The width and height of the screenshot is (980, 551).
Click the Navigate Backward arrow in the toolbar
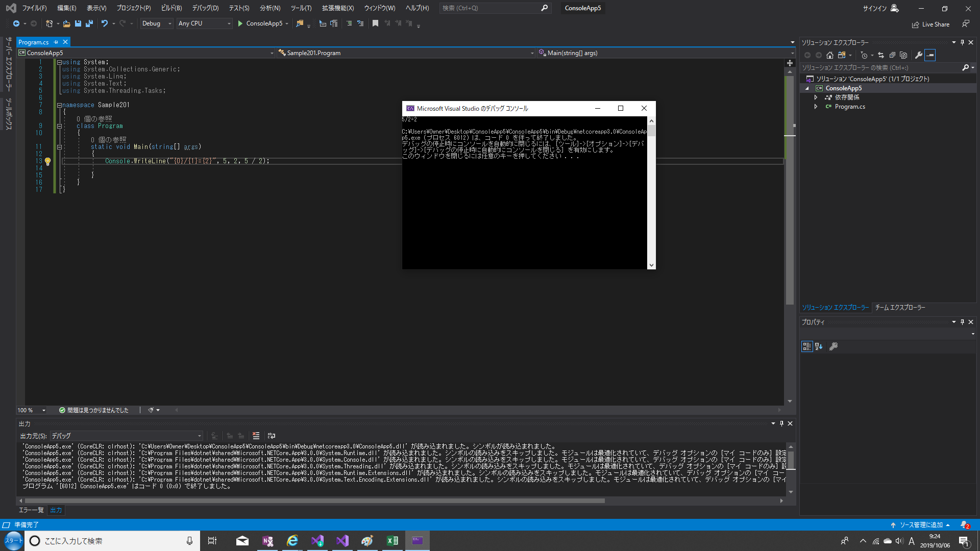[x=16, y=23]
